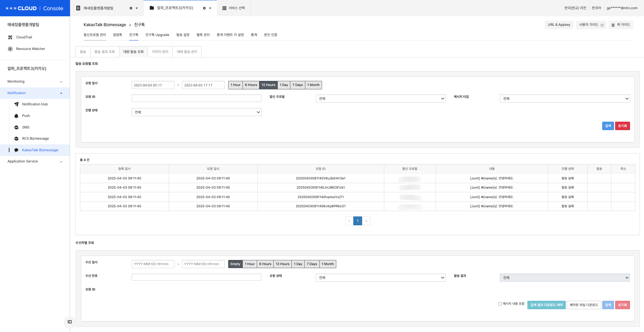Click 수신 일시 end date field
Screen dimensions: 644x332
coord(203,264)
